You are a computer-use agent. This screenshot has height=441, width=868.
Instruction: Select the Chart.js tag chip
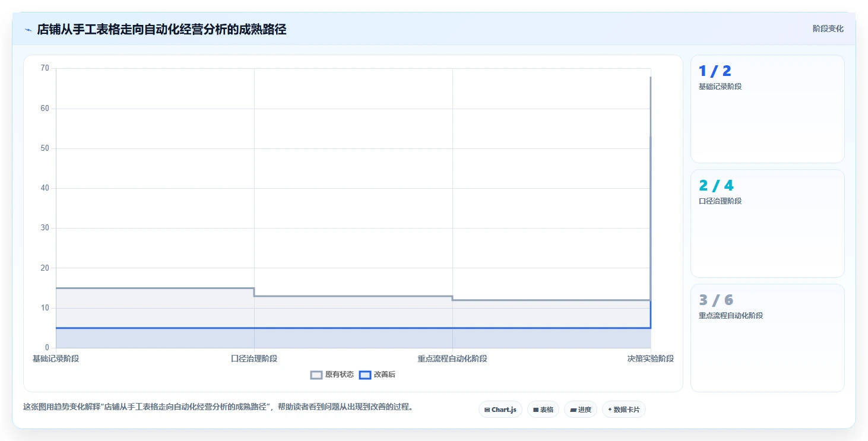coord(500,410)
